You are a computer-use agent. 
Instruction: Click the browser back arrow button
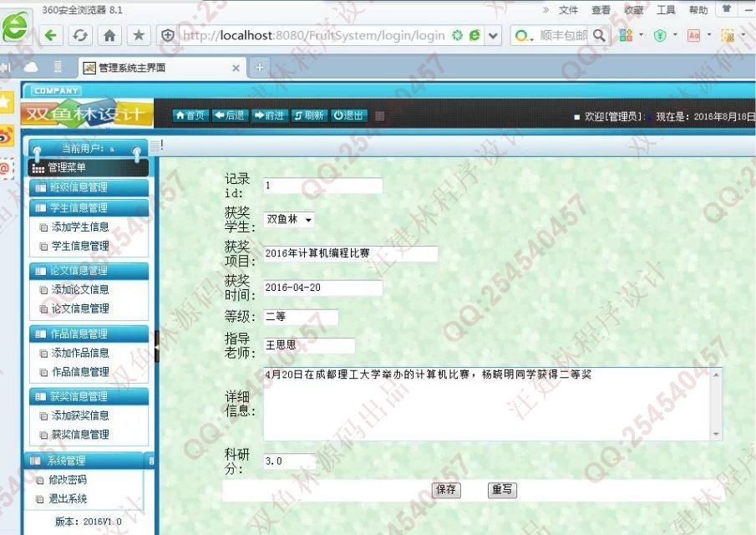pyautogui.click(x=51, y=35)
